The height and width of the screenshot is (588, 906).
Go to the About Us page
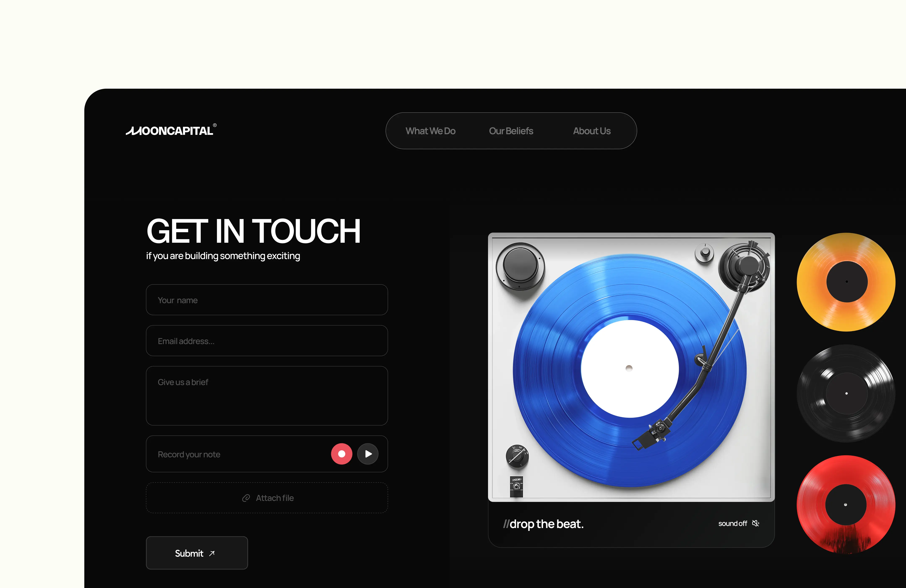point(592,131)
